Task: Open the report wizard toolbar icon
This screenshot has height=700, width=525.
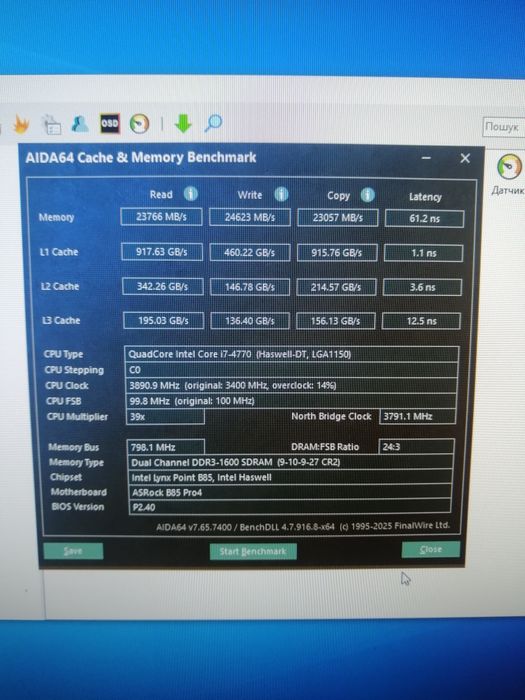Action: (51, 125)
